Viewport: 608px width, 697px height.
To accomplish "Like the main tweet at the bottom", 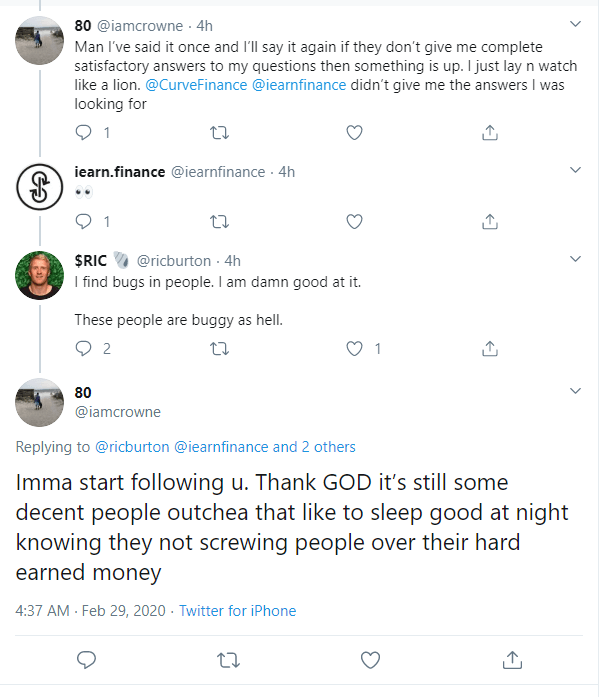I will coord(370,659).
